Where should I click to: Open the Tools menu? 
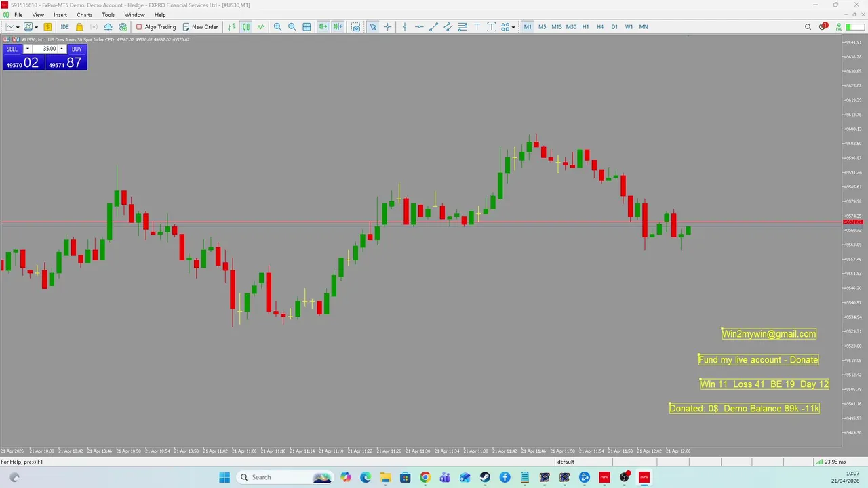point(108,15)
